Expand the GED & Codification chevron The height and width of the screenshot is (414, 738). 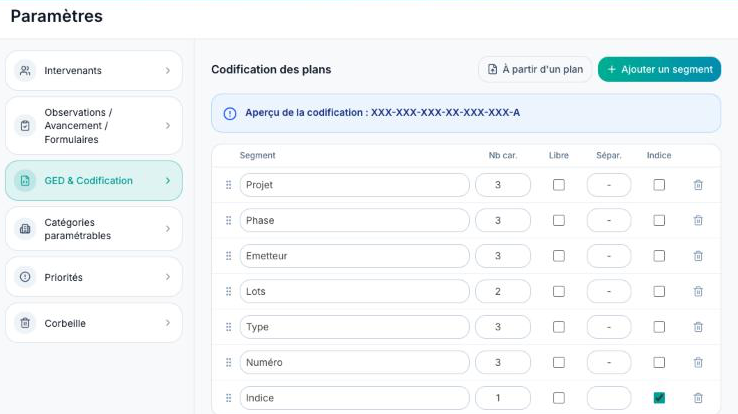(x=168, y=181)
